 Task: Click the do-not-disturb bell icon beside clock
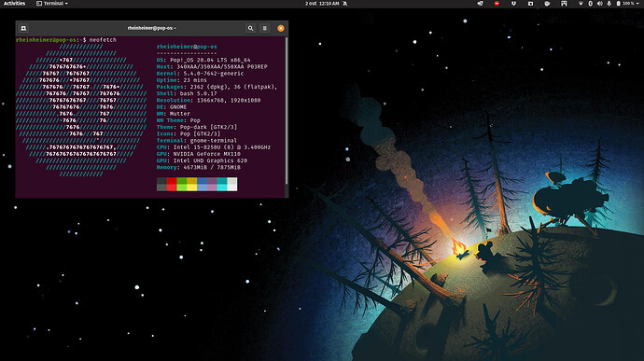(x=345, y=4)
